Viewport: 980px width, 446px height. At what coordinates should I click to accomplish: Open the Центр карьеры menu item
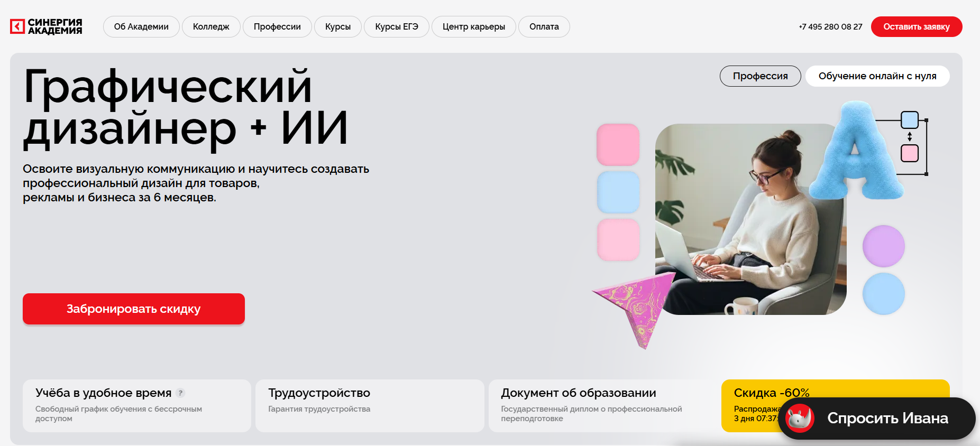click(474, 26)
